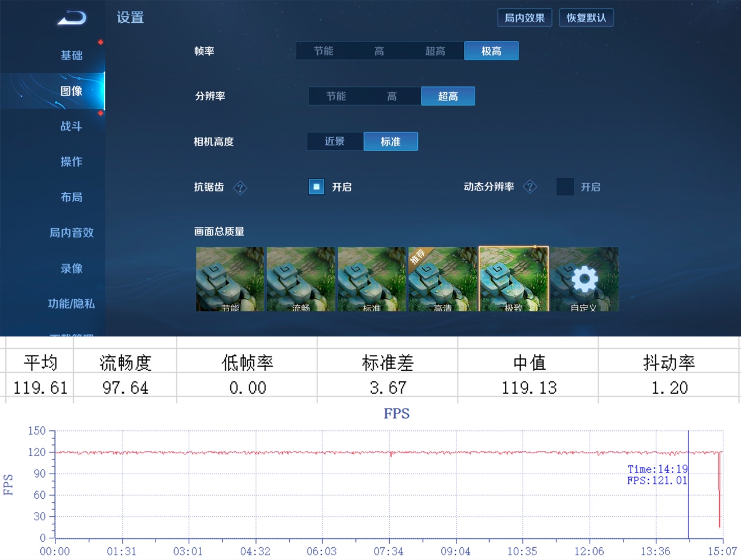Click the dynamic resolution (动态分辨率) help icon

[x=529, y=187]
